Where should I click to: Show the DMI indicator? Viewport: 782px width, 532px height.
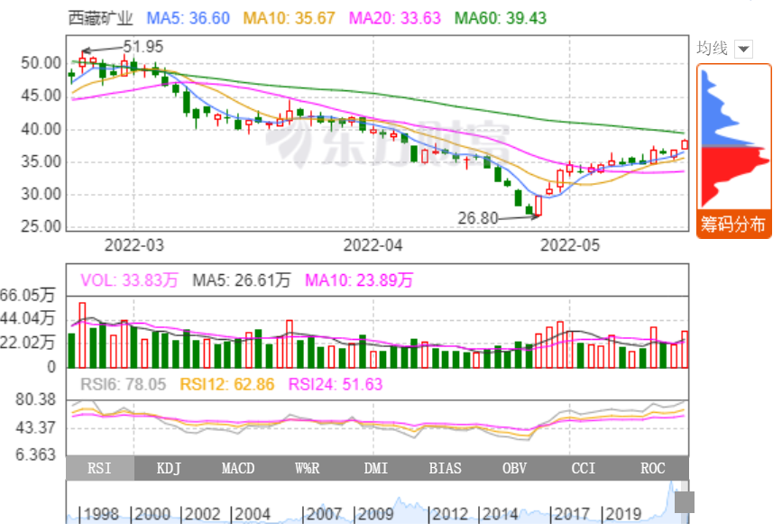pyautogui.click(x=376, y=468)
